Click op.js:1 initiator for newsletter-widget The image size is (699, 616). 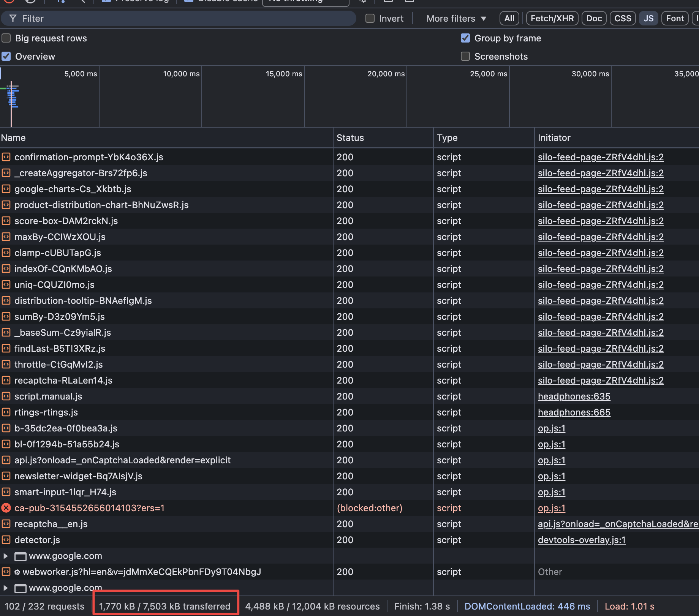pyautogui.click(x=552, y=476)
